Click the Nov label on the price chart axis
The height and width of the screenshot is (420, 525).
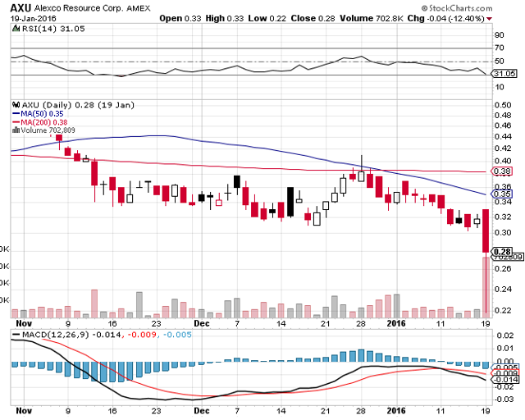pos(24,323)
